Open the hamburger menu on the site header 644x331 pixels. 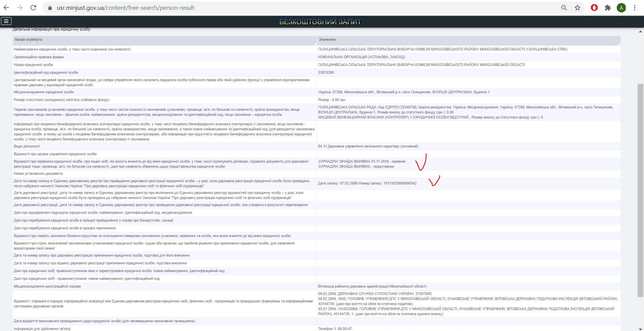pyautogui.click(x=6, y=21)
